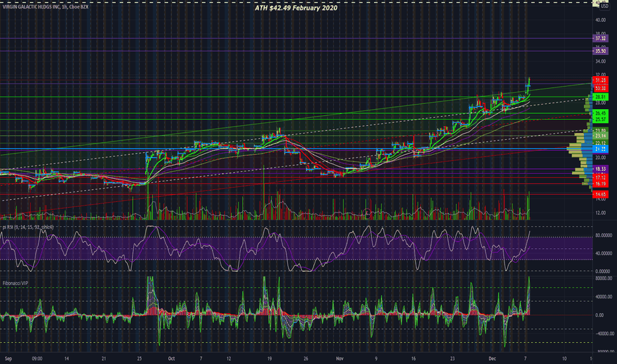The width and height of the screenshot is (617, 364).
Task: Select the 16.19 red price label
Action: [x=600, y=184]
